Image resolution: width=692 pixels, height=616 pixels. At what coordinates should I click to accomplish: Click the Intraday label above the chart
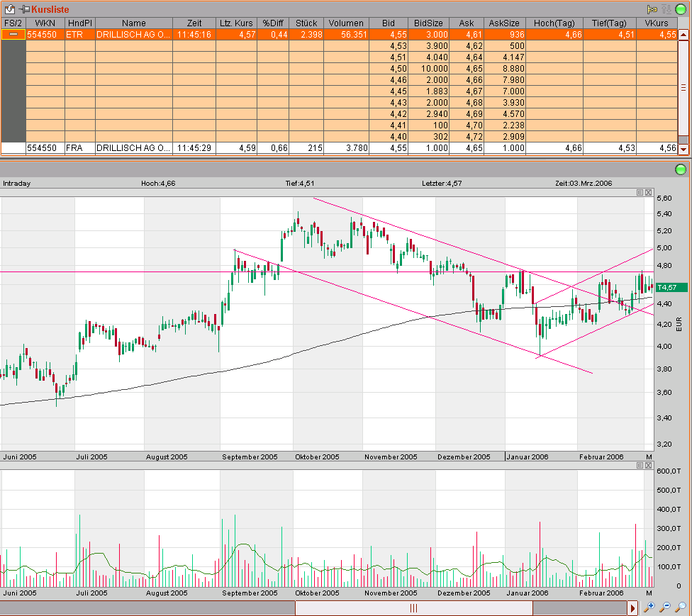click(x=17, y=184)
